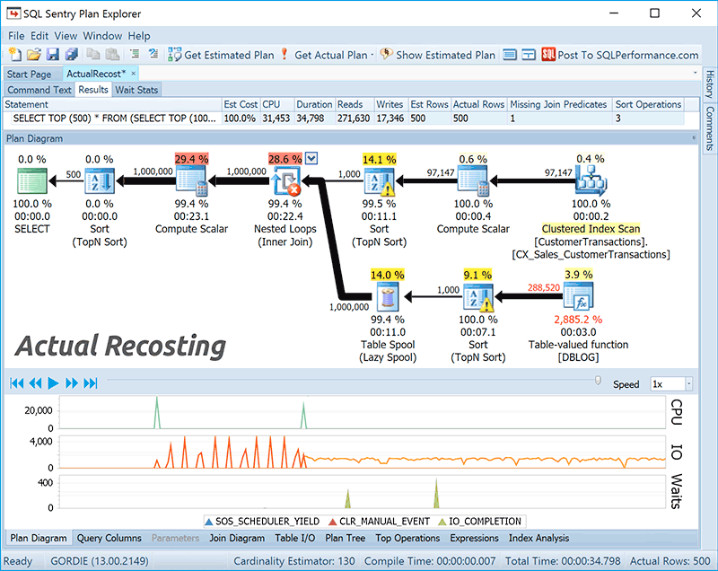
Task: Select the Compute Scalar operator at 29.4 %
Action: 191,181
